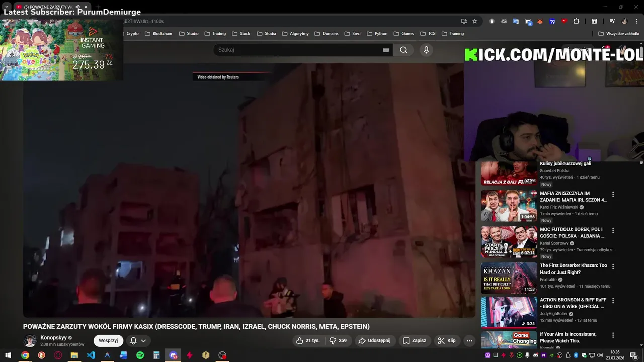Open the Karol Friz Wiśniewski channel link
The height and width of the screenshot is (362, 644).
point(559,207)
